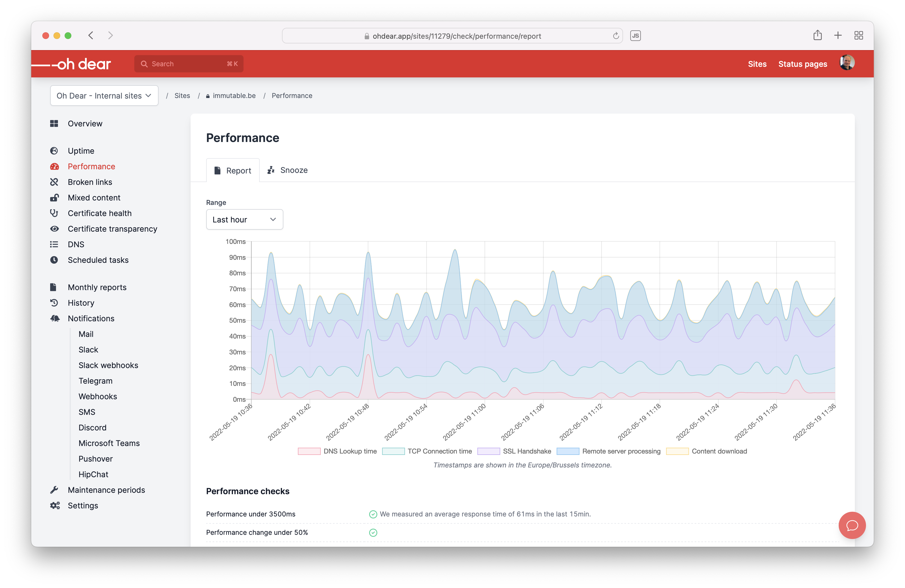This screenshot has width=905, height=588.
Task: Go back in browser history
Action: [91, 35]
